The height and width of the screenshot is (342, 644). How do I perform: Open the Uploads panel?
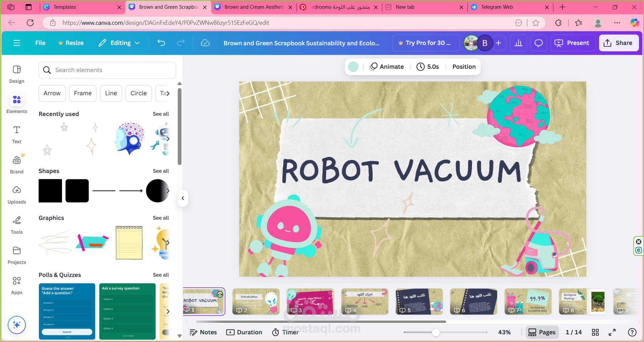pos(17,195)
